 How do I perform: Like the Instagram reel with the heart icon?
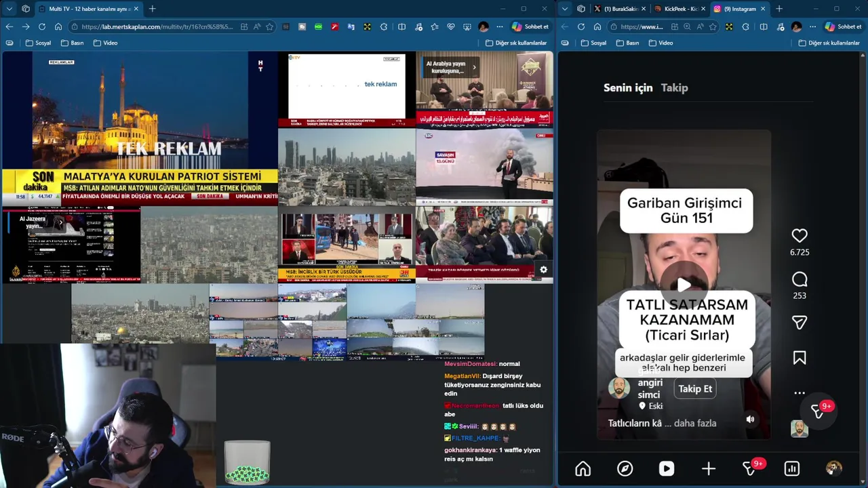(x=800, y=235)
